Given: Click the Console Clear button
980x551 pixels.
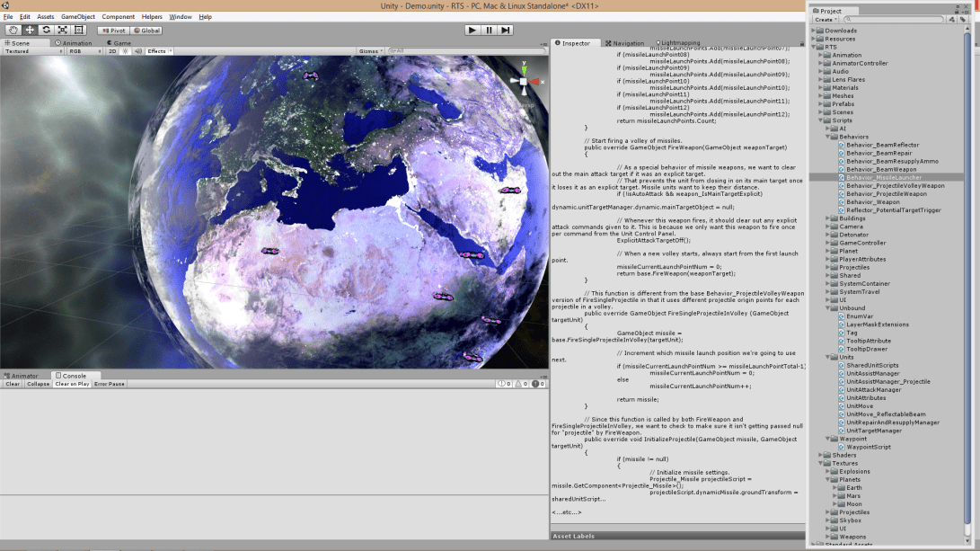Looking at the screenshot, I should pyautogui.click(x=13, y=384).
